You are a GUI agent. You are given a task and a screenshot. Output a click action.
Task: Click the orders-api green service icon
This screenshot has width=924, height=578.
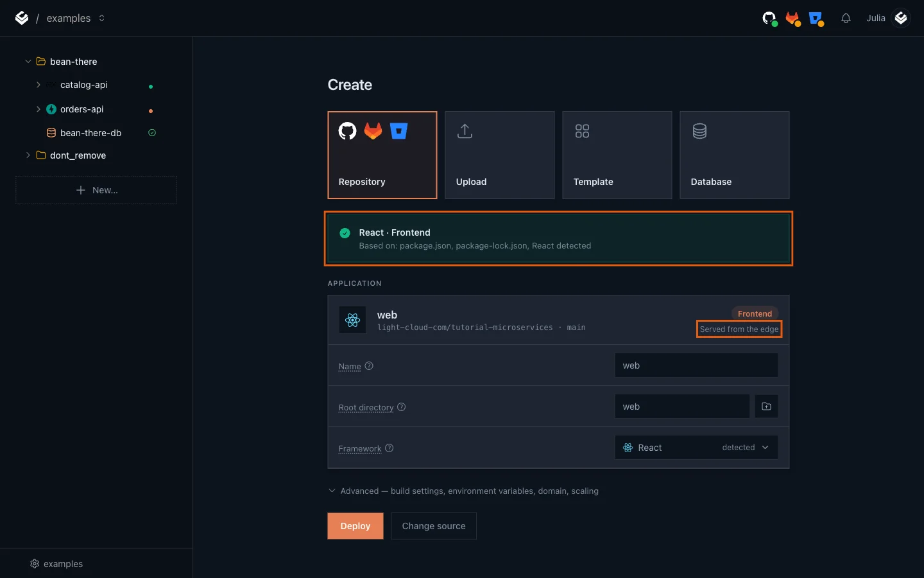tap(51, 109)
